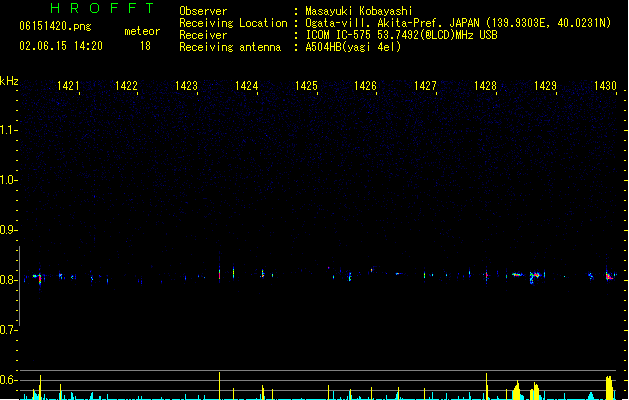Viewport: 629px width, 400px height.
Task: Click frequency axis label 1.0
Action: point(8,180)
